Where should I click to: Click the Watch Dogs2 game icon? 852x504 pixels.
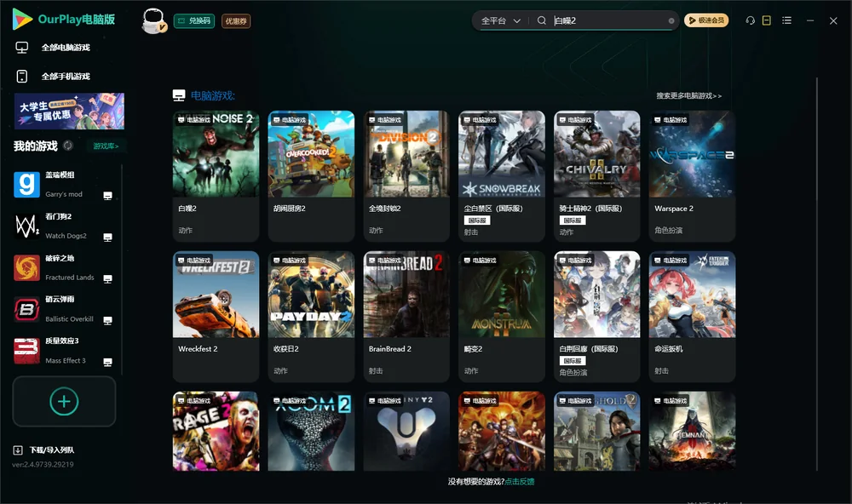tap(26, 226)
